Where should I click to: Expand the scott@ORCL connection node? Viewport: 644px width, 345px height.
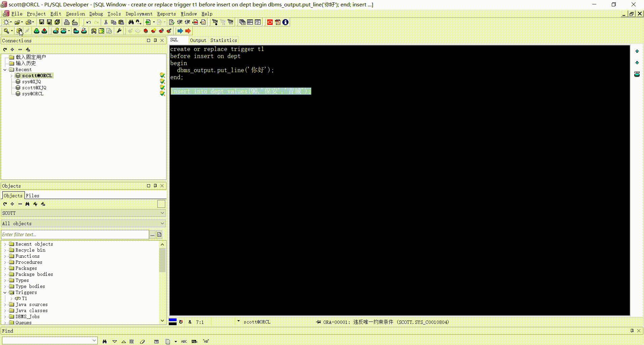point(11,76)
